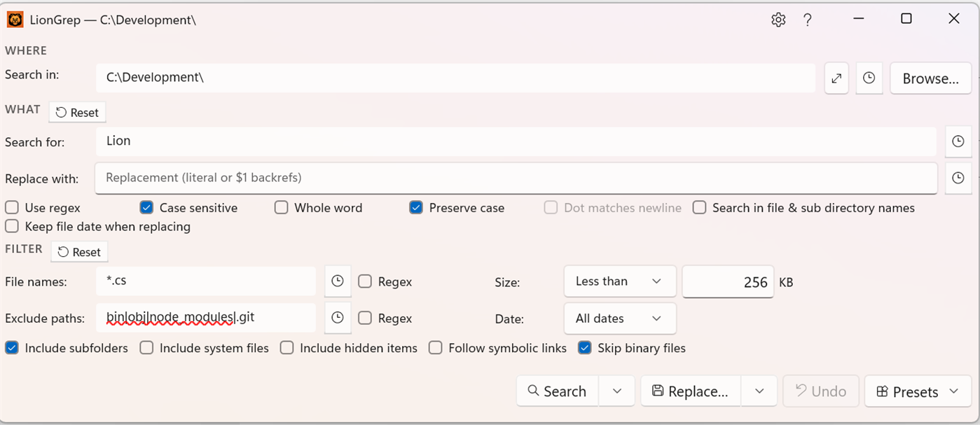The width and height of the screenshot is (980, 425).
Task: Enable Include system files
Action: click(146, 348)
